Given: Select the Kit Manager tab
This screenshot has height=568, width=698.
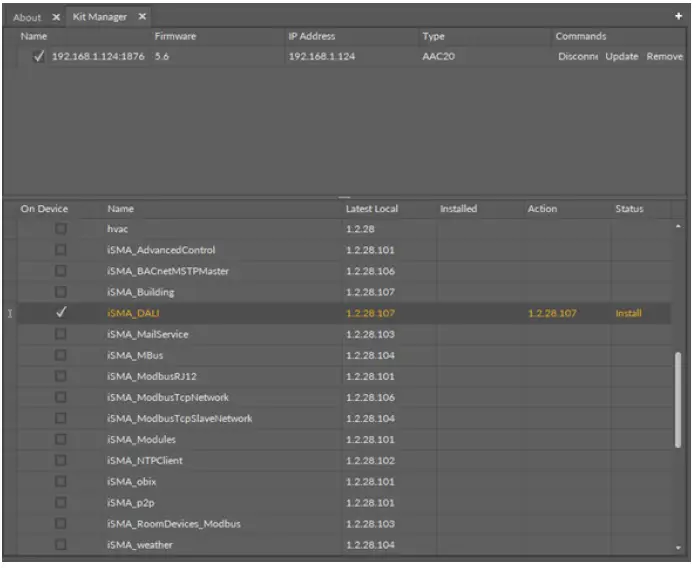Looking at the screenshot, I should (99, 18).
